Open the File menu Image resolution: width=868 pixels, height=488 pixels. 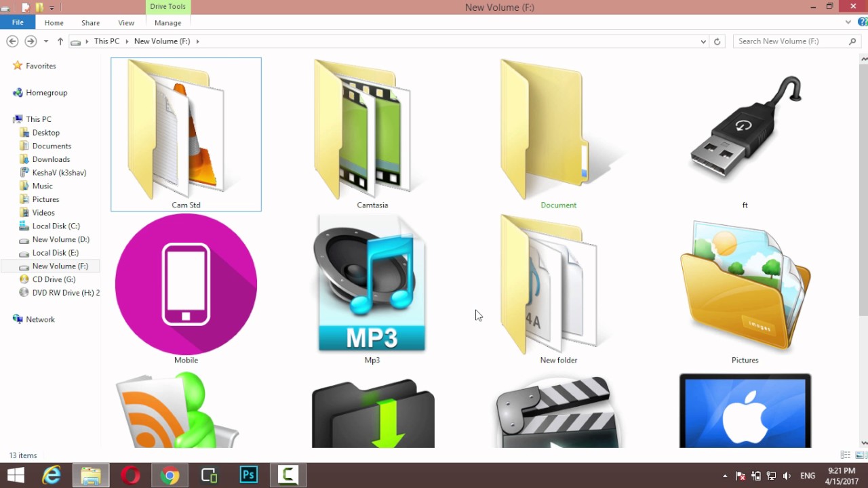point(18,22)
